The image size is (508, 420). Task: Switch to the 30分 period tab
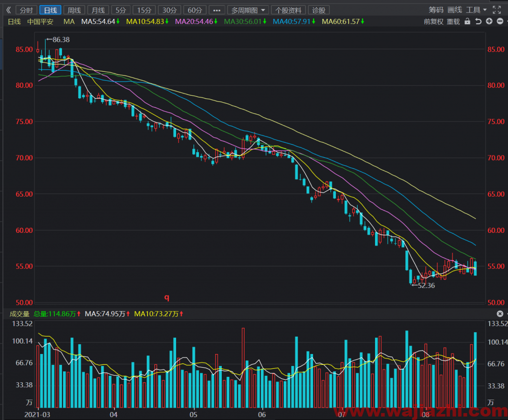[170, 10]
